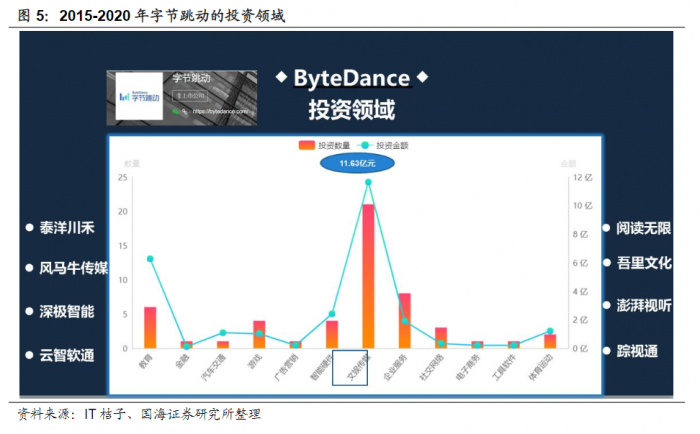Toggle the 投资数量 legend swatch
700x434 pixels.
pyautogui.click(x=307, y=146)
